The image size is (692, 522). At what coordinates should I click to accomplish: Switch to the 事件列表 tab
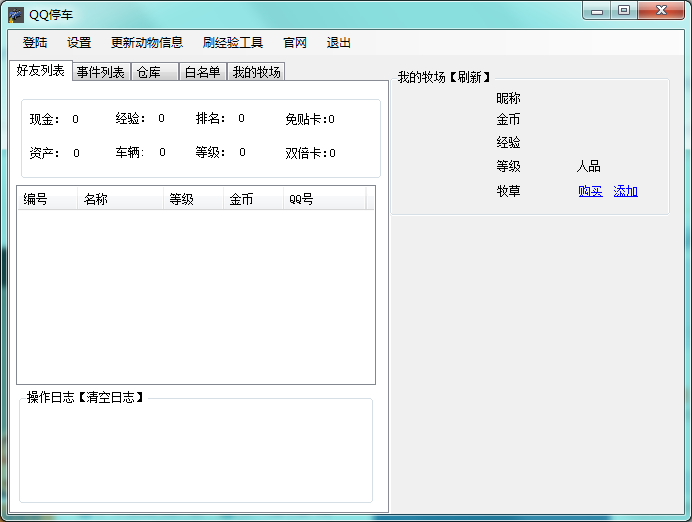tap(101, 72)
